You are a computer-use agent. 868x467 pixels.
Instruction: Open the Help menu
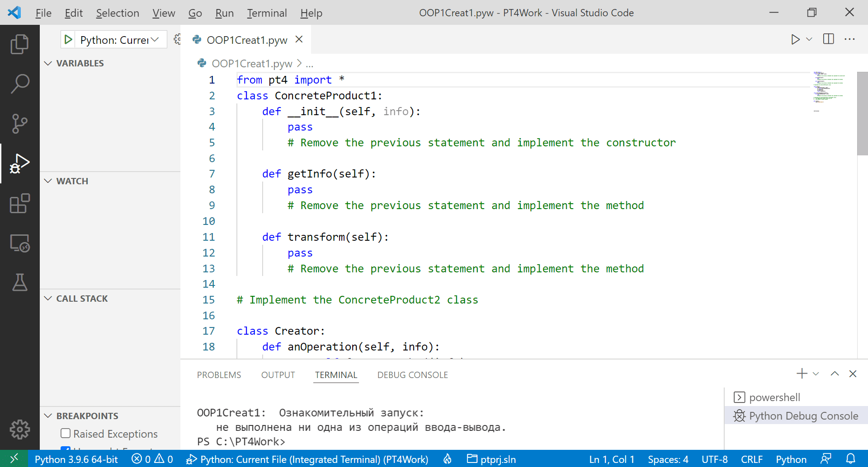(x=311, y=13)
